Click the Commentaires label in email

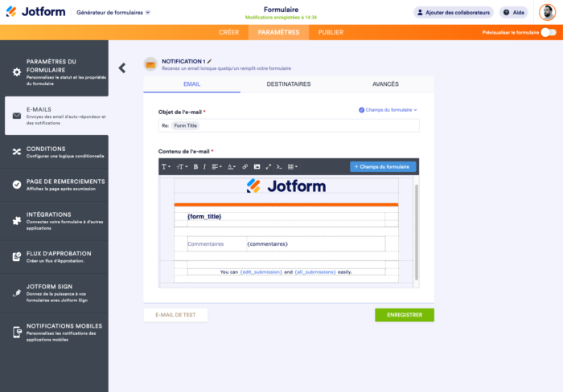tap(205, 244)
